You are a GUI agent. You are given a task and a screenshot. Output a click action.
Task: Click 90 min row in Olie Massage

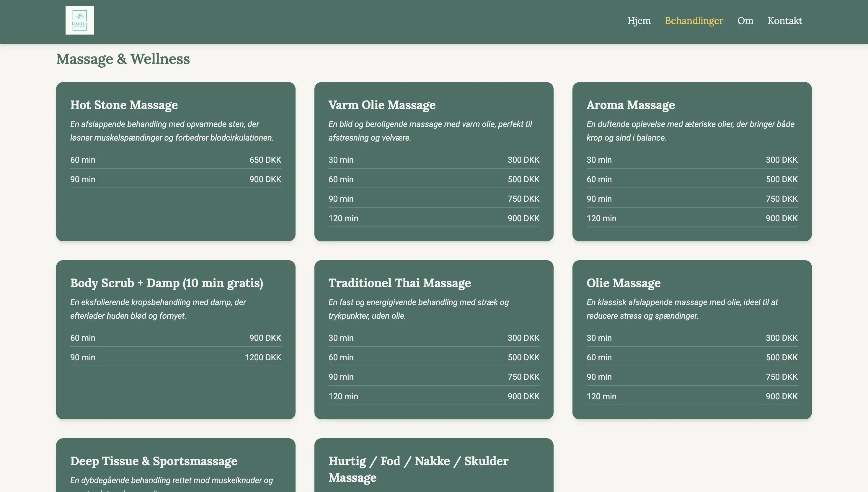tap(692, 377)
